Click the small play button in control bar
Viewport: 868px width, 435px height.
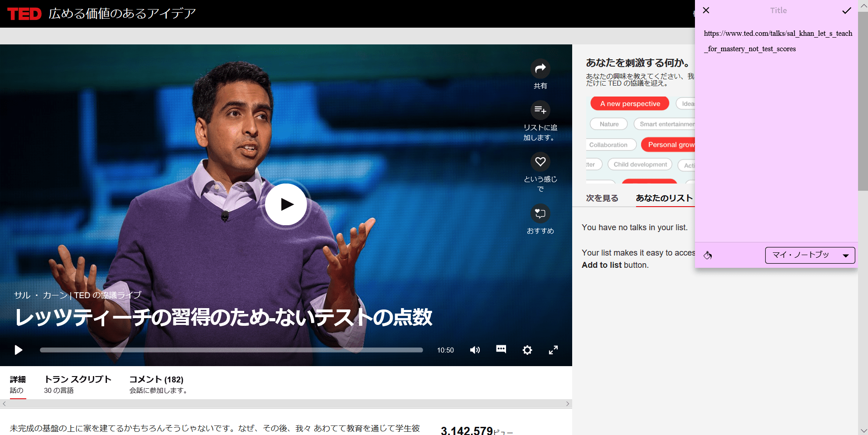click(18, 350)
